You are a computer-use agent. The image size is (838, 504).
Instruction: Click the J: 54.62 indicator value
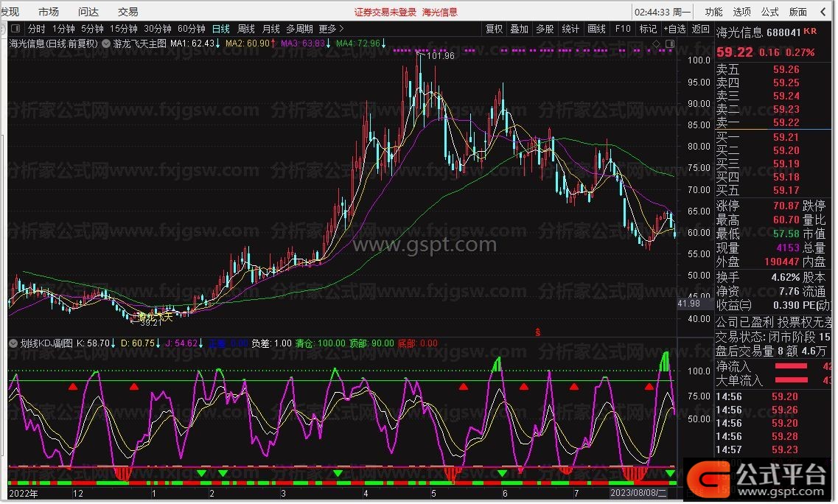pyautogui.click(x=184, y=343)
